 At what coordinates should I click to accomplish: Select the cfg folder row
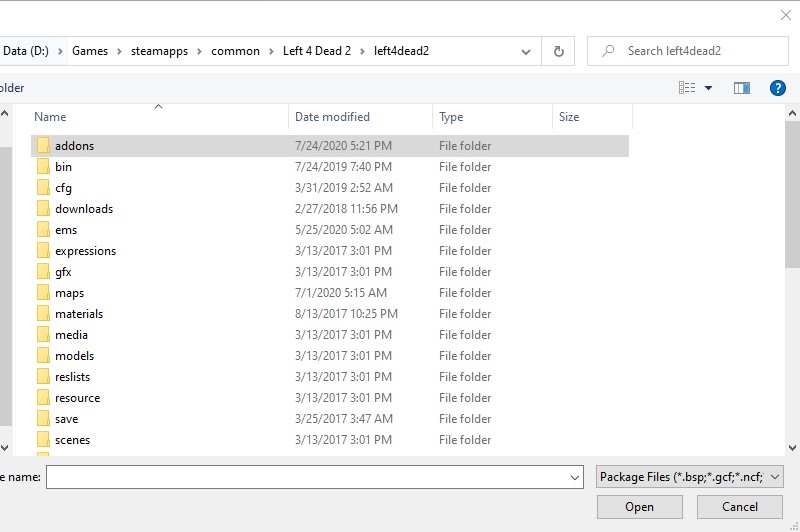(64, 188)
